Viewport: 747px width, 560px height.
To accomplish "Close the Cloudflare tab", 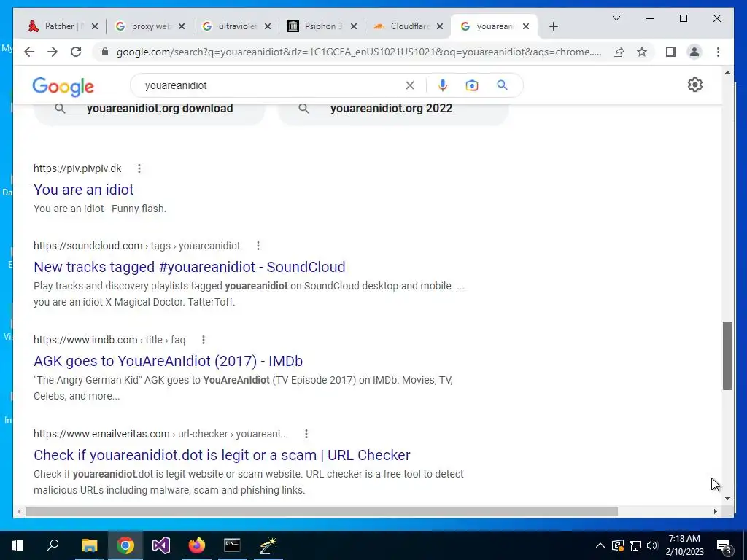I will tap(440, 26).
